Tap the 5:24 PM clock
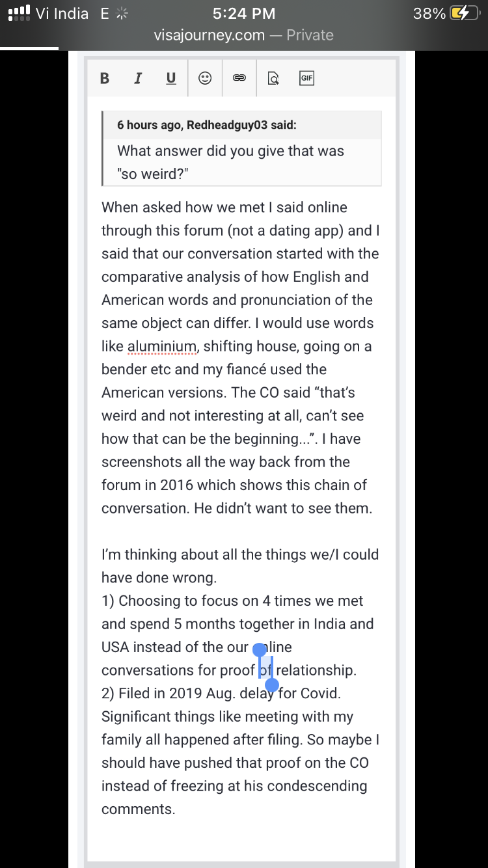Viewport: 488px width, 868px height. click(x=244, y=14)
